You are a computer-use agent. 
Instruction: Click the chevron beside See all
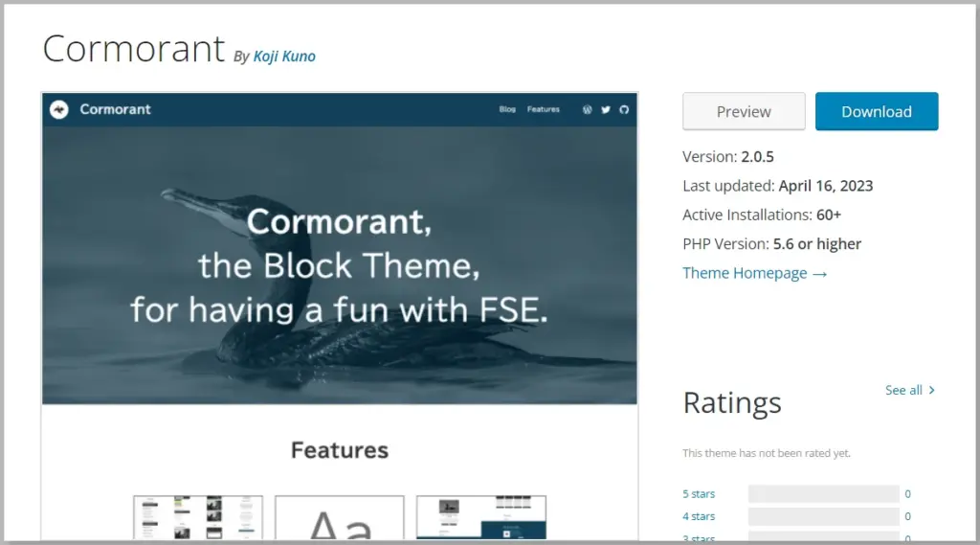[931, 390]
